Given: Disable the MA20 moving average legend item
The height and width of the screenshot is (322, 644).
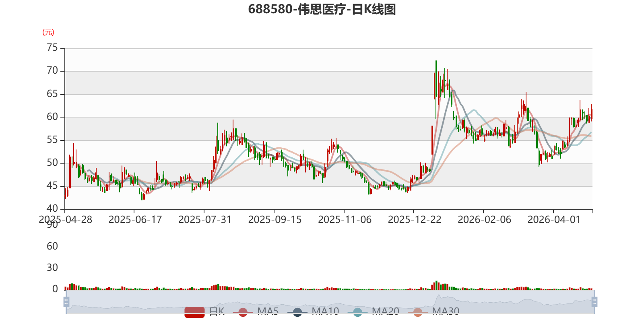Looking at the screenshot, I should click(x=373, y=312).
